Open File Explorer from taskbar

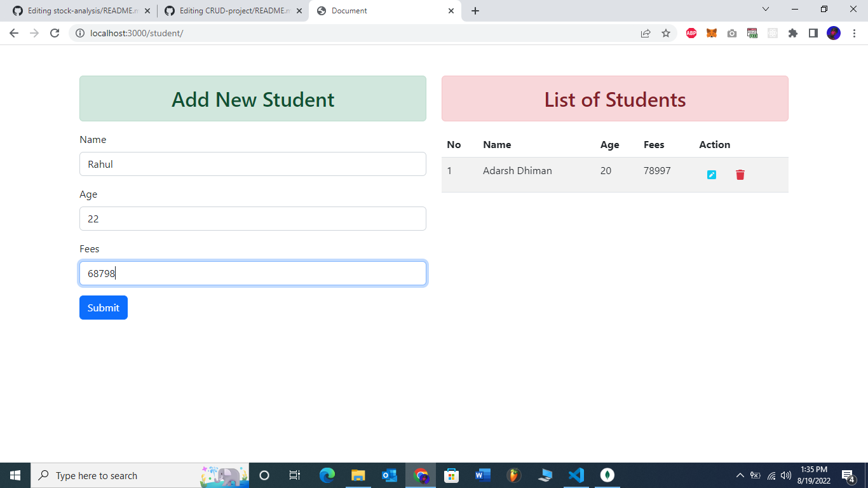[x=358, y=475]
